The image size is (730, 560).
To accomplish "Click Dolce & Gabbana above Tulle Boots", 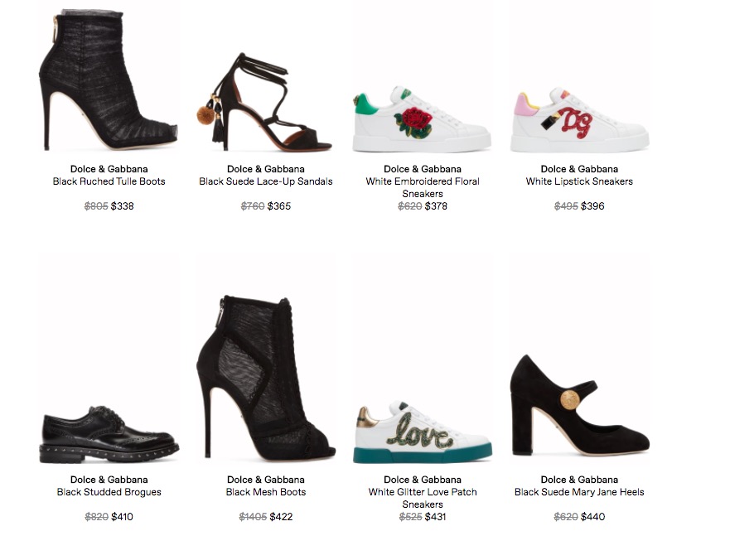I will [109, 169].
